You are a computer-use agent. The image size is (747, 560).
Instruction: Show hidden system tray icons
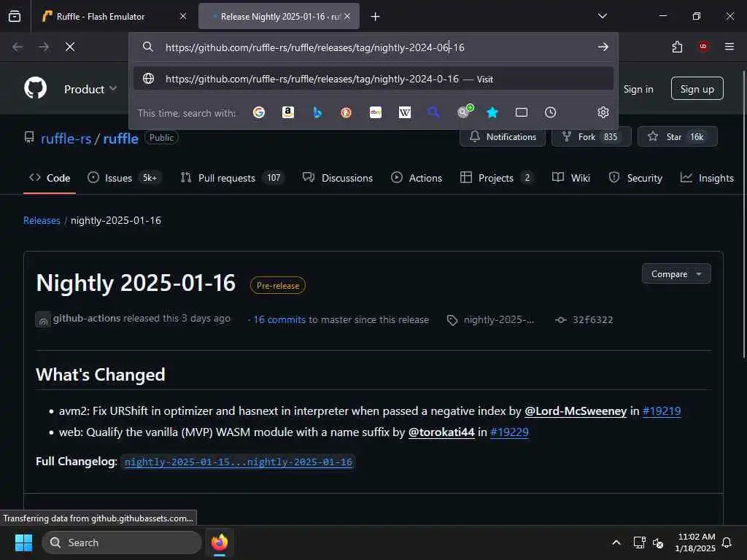pos(616,542)
